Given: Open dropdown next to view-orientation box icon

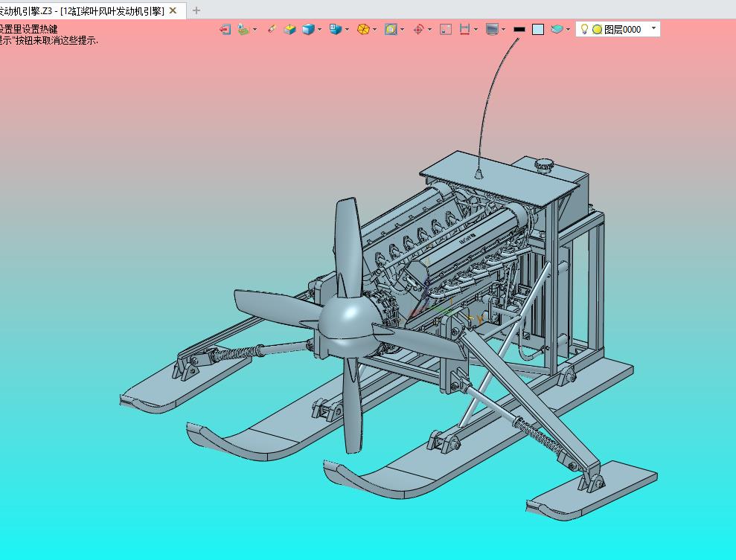Looking at the screenshot, I should [x=347, y=30].
